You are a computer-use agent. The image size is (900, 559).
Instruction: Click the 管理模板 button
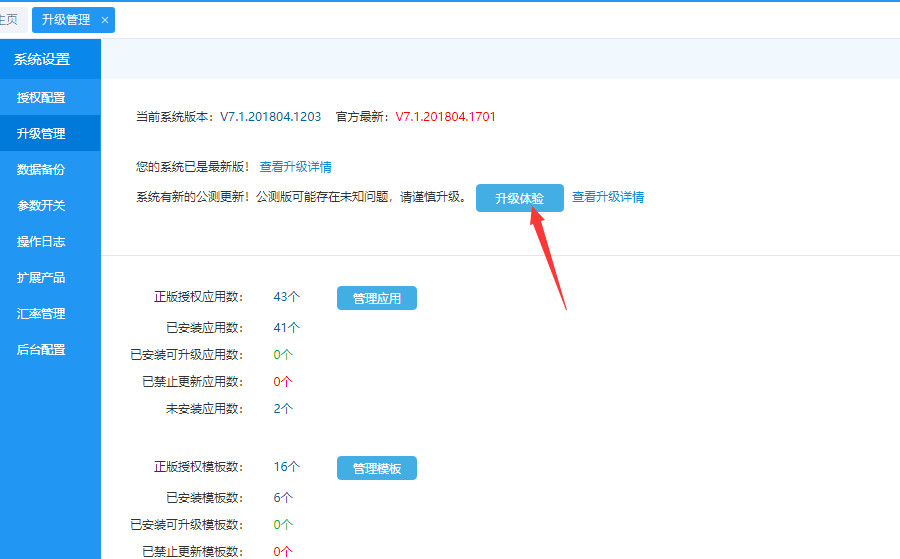pyautogui.click(x=376, y=468)
